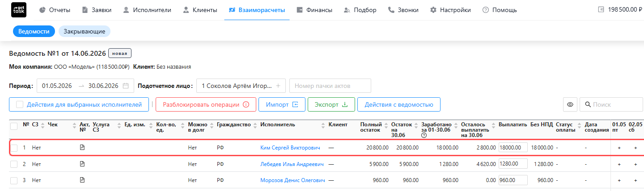This screenshot has height=191, width=644.
Task: Click plus icon in Подотчетное лицо field
Action: (278, 86)
